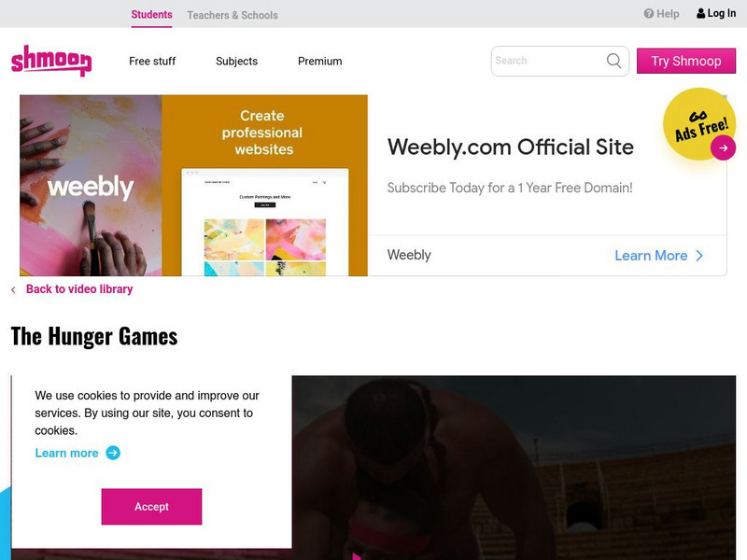Click the back chevron before video library
The height and width of the screenshot is (560, 747).
click(x=13, y=289)
